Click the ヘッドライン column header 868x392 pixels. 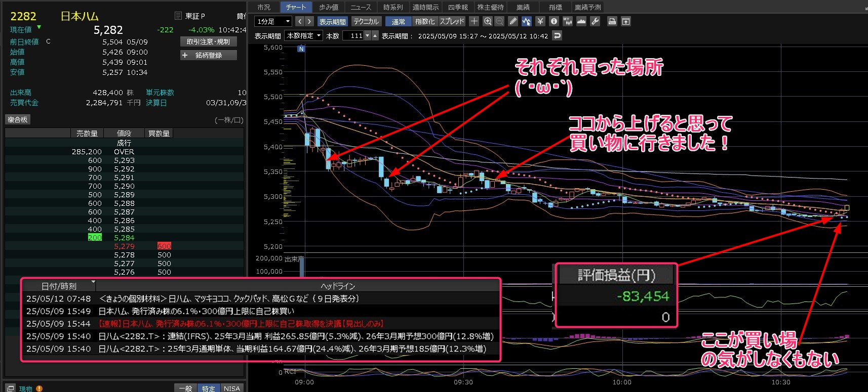(x=338, y=286)
